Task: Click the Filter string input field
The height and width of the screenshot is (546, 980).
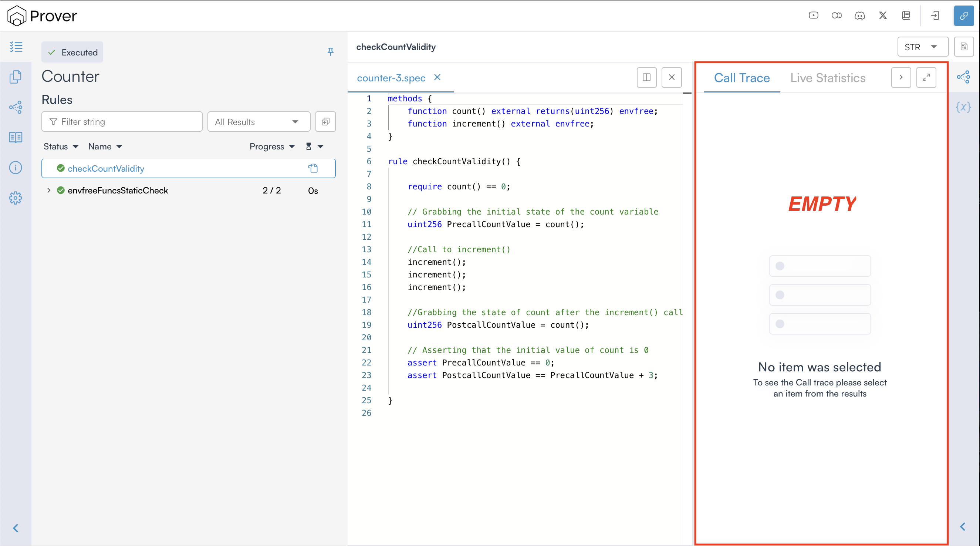Action: pos(122,122)
